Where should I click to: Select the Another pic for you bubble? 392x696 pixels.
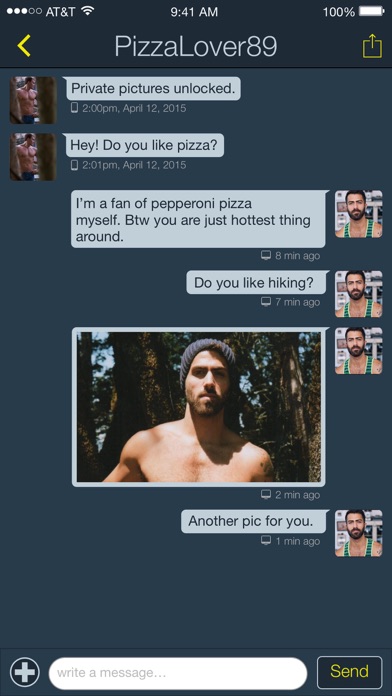253,521
